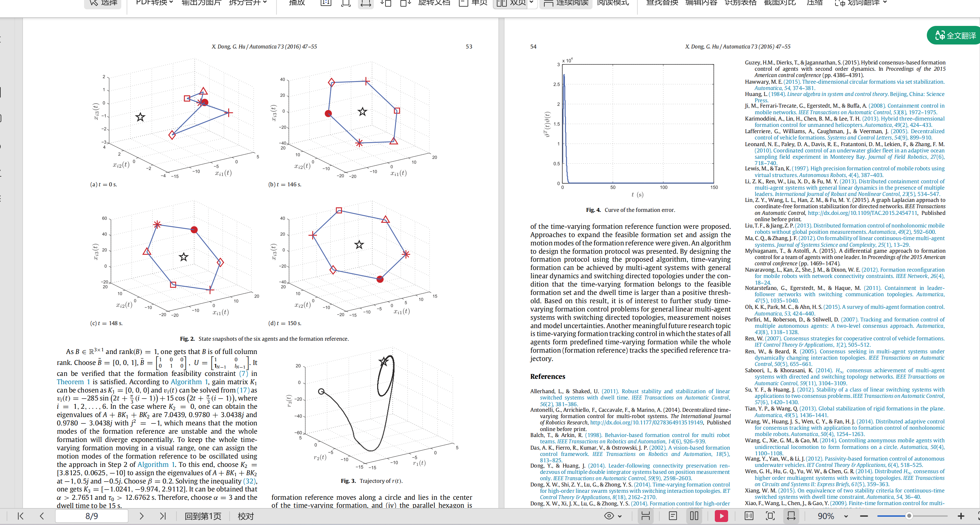Open the 90% zoom level dropdown
The width and height of the screenshot is (980, 525).
(x=846, y=516)
